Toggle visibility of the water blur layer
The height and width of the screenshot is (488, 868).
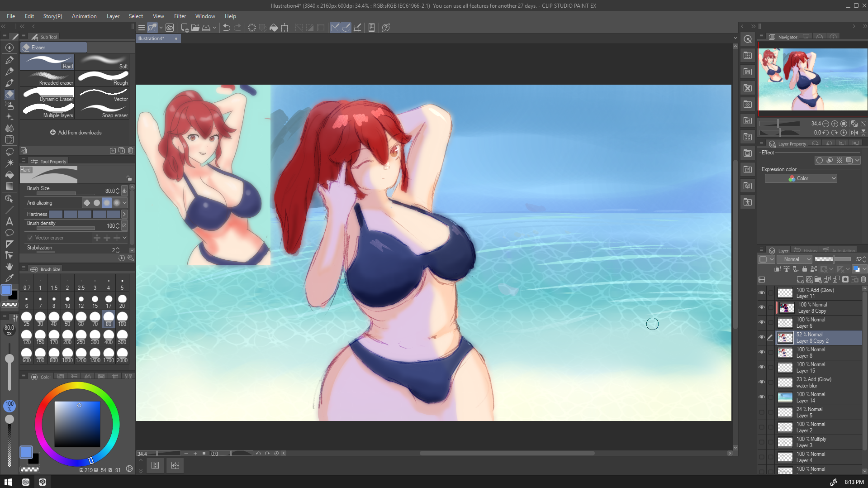click(x=762, y=383)
